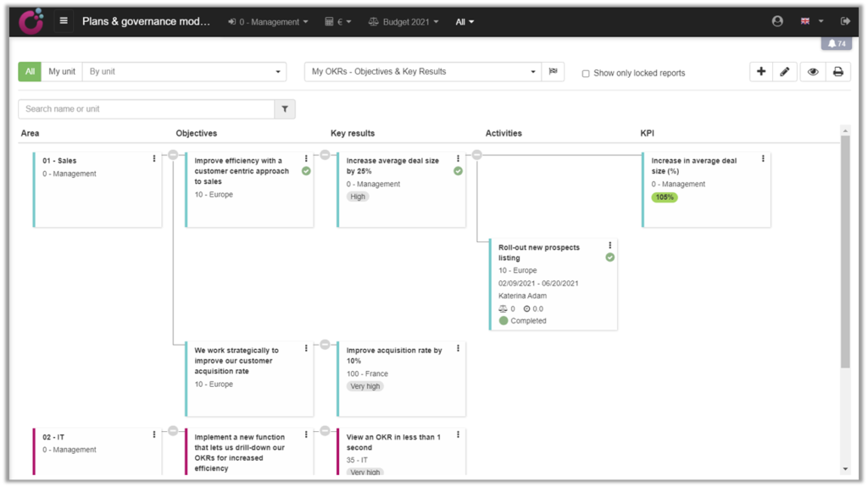Click green check on Increase average deal size
Viewport: 868px width, 487px height.
pyautogui.click(x=458, y=171)
